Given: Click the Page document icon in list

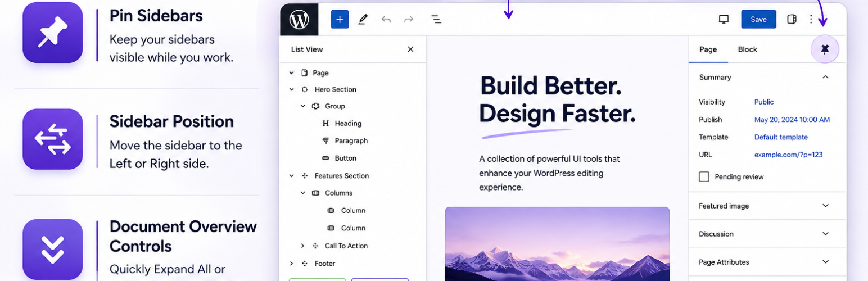Looking at the screenshot, I should pyautogui.click(x=305, y=73).
